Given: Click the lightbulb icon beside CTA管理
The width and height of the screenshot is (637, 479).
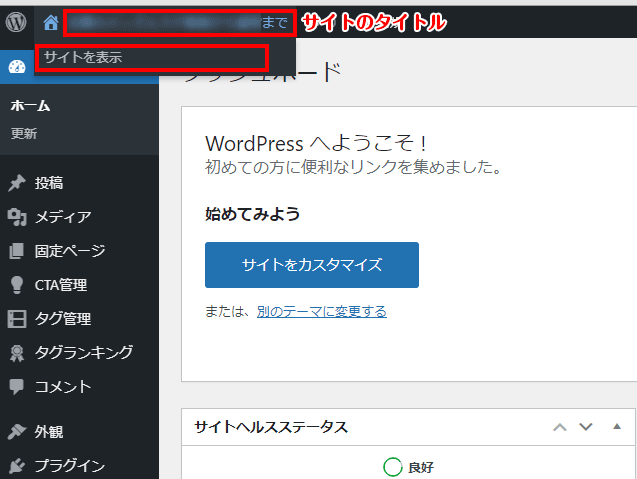Looking at the screenshot, I should point(17,285).
